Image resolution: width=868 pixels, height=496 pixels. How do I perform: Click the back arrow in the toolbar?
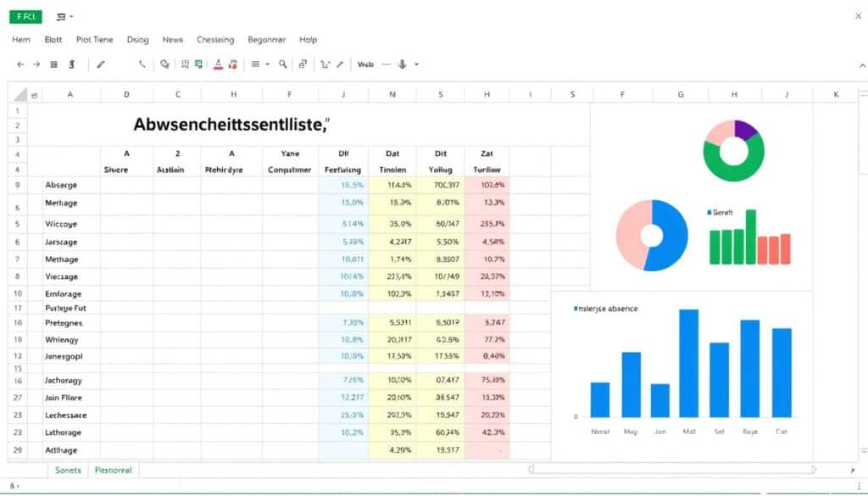[20, 64]
